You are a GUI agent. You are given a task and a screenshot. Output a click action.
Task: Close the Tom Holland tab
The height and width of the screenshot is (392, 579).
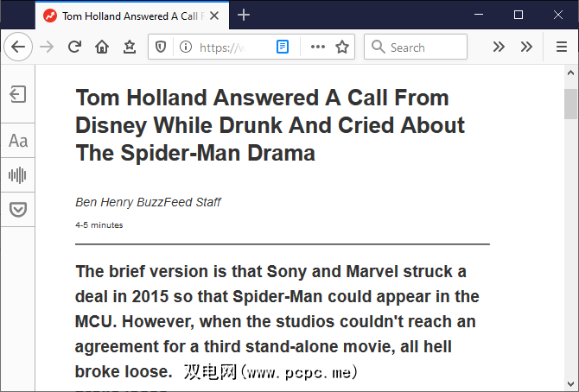214,16
